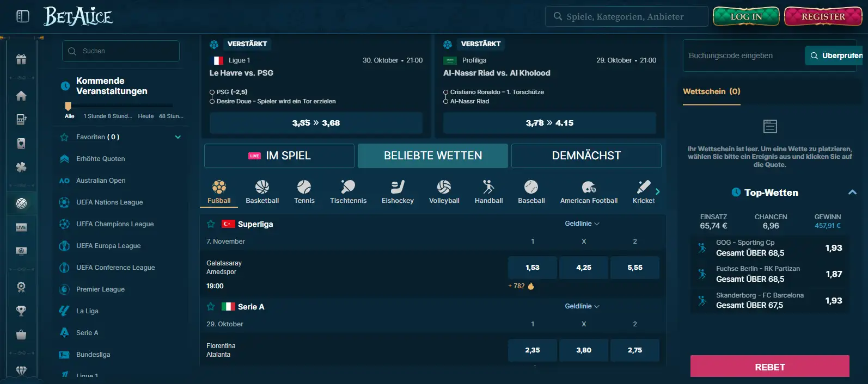The height and width of the screenshot is (384, 868).
Task: Favorite the Superliga league star
Action: [x=211, y=224]
